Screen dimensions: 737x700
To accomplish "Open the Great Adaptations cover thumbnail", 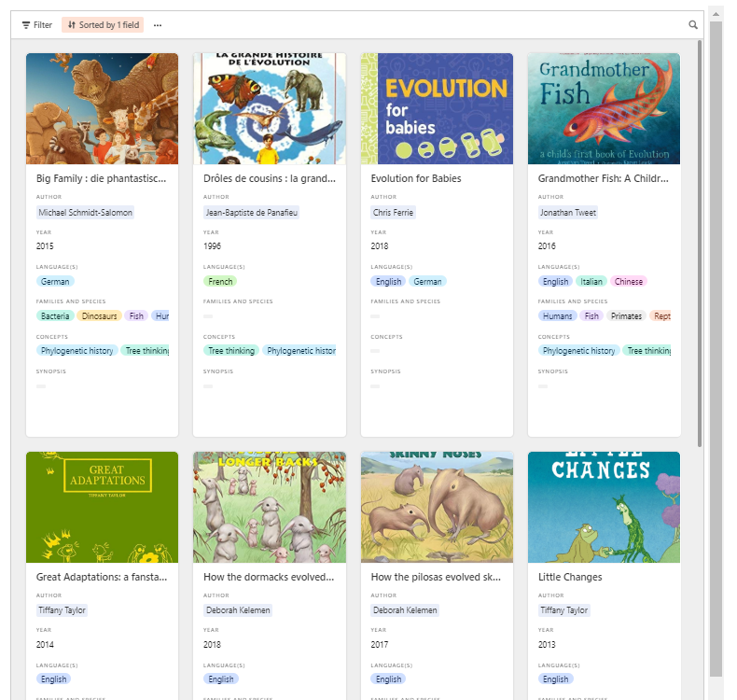I will 102,507.
